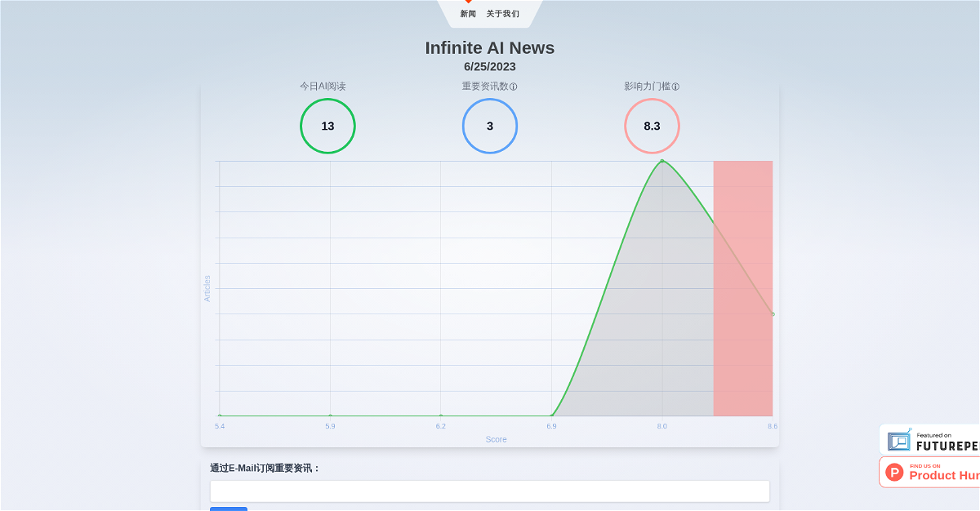Open the 关于我们 navigation tab

click(x=503, y=14)
